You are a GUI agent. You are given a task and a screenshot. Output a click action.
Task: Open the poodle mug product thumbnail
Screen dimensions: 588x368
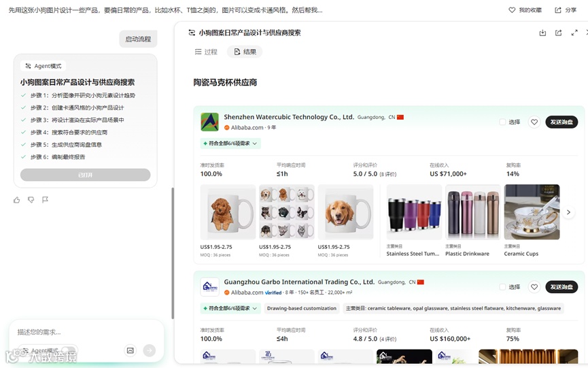pyautogui.click(x=228, y=212)
